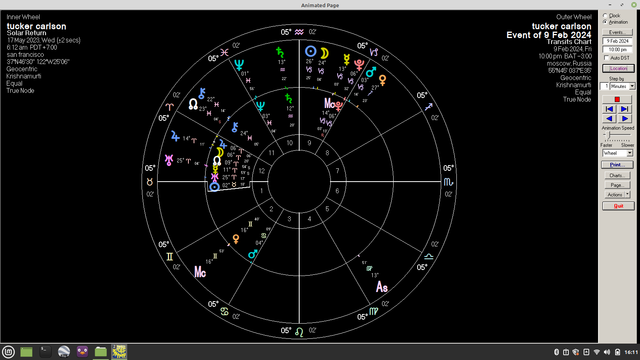Image resolution: width=640 pixels, height=360 pixels.
Task: Click the Transits Chart label text
Action: click(x=569, y=42)
